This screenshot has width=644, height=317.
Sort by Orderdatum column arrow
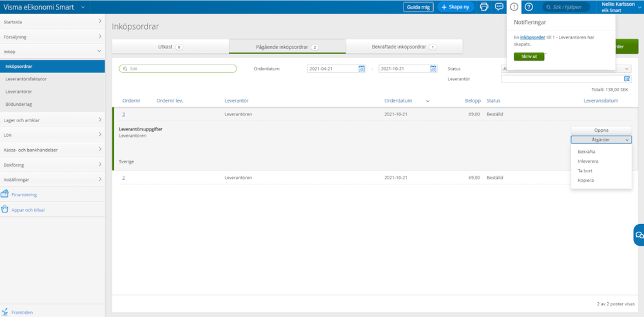coord(428,101)
